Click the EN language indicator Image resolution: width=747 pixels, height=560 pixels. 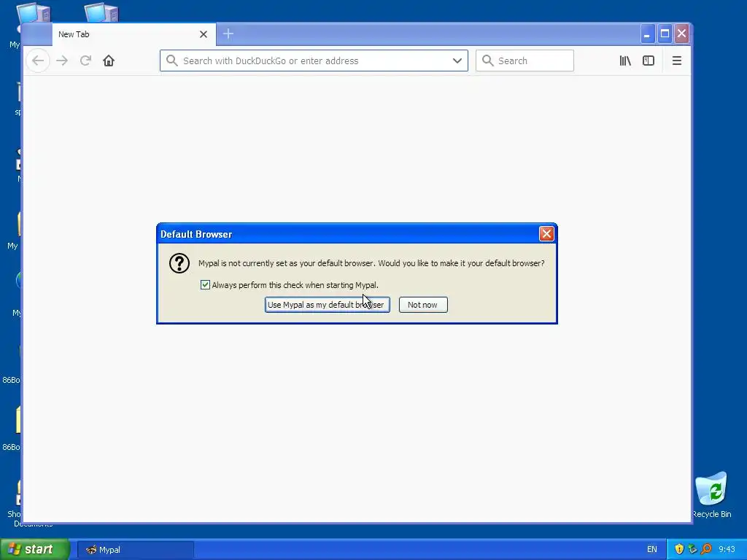[x=651, y=549]
